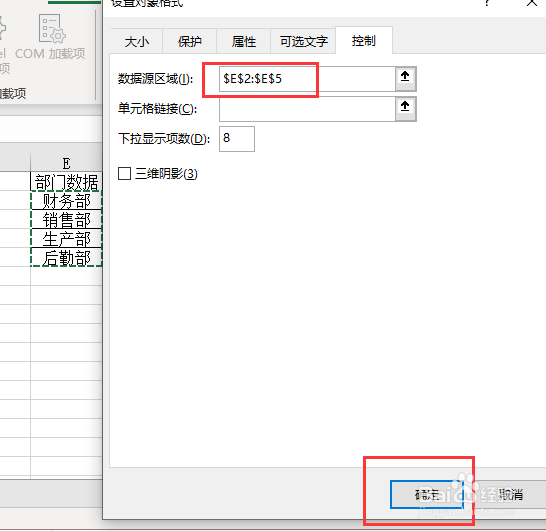Close the 设置对象格式 dialog
This screenshot has height=531, width=546.
pos(532,3)
